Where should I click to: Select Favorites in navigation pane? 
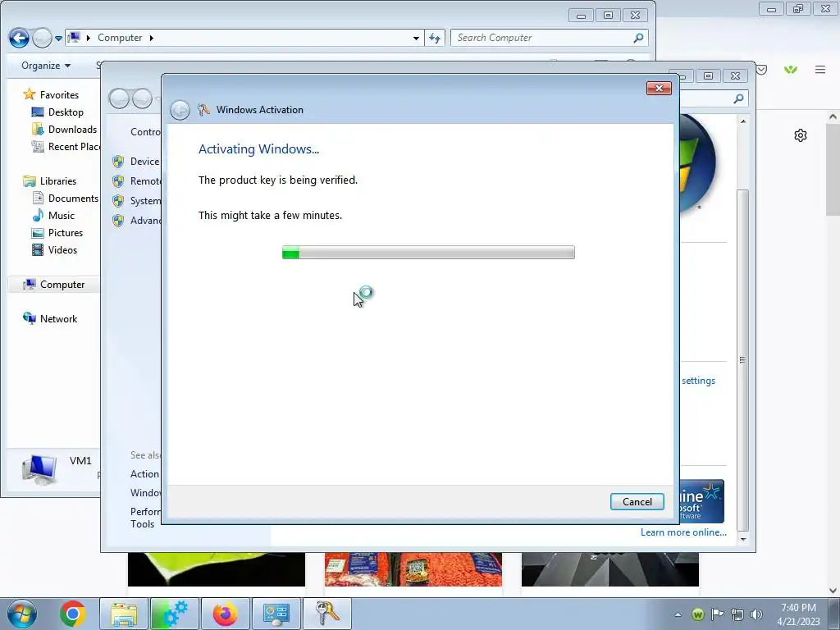point(59,95)
